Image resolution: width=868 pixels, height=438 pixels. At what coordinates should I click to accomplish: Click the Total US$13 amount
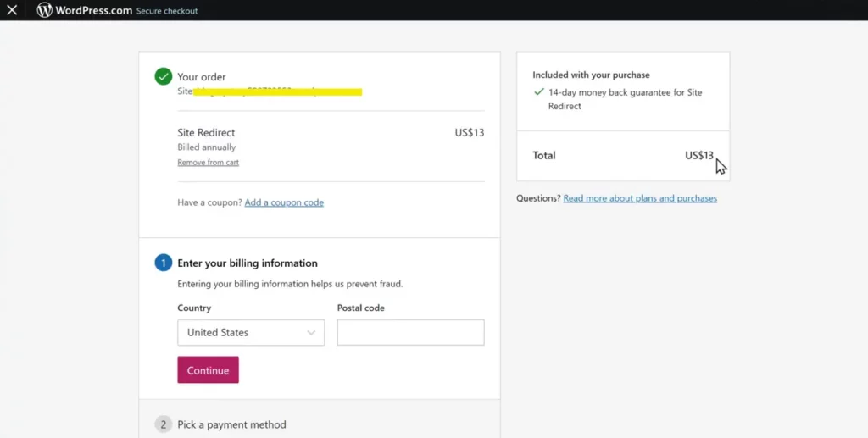699,155
